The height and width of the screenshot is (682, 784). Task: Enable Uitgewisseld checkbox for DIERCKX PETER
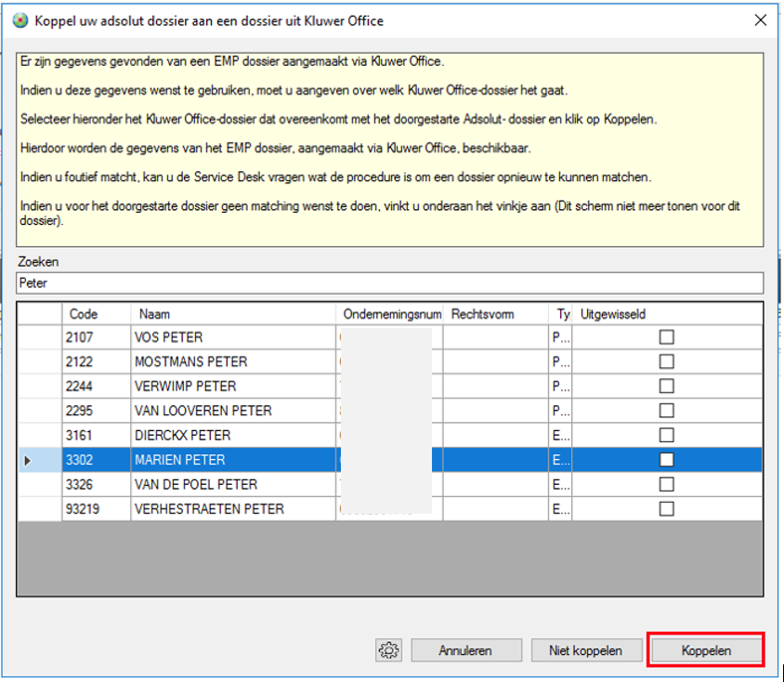[666, 435]
